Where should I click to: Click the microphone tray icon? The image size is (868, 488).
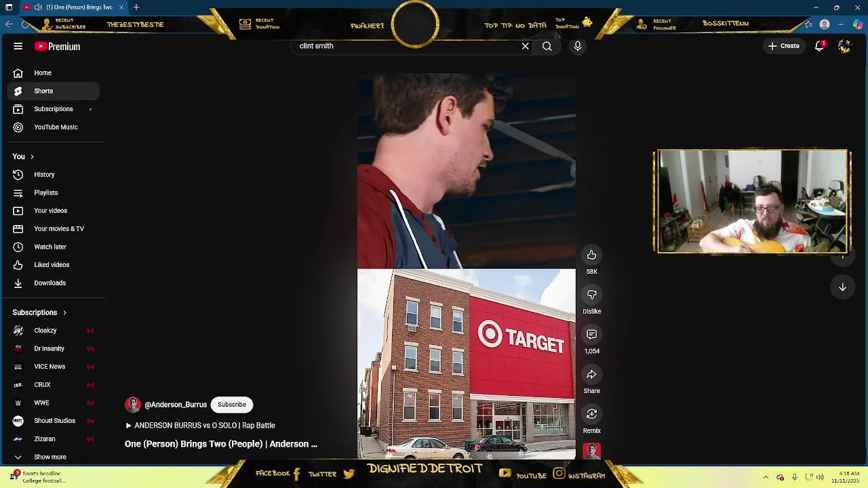(x=794, y=477)
